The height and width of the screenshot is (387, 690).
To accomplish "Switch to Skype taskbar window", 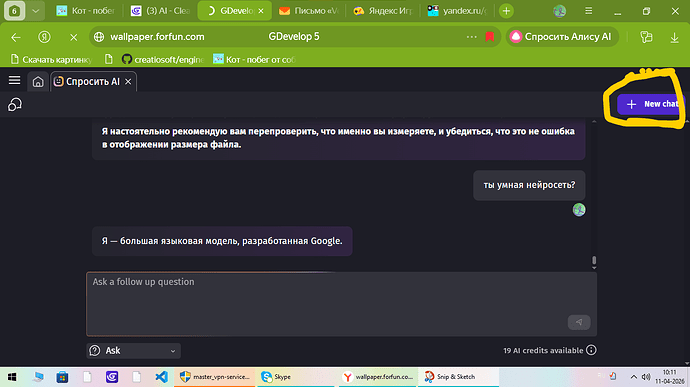I will [x=296, y=377].
